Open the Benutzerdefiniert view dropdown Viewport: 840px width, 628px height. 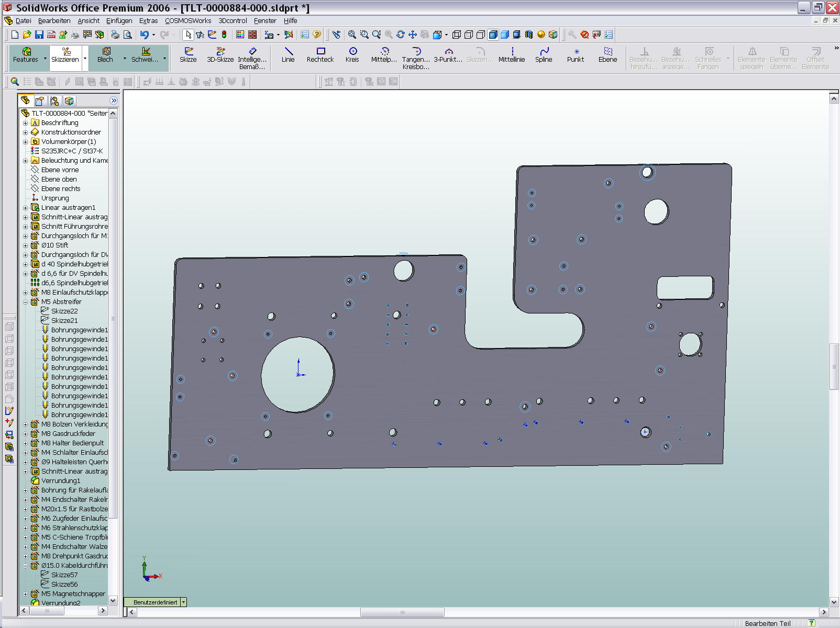(x=183, y=602)
